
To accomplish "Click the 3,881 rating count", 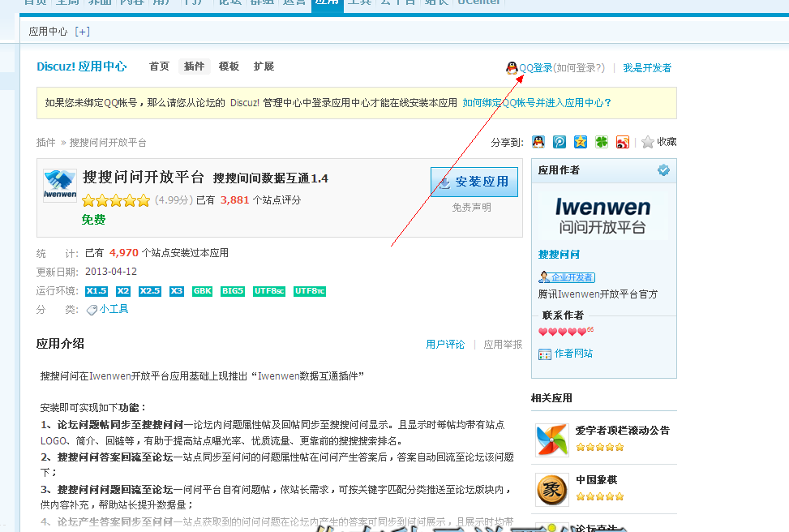I will (x=235, y=200).
